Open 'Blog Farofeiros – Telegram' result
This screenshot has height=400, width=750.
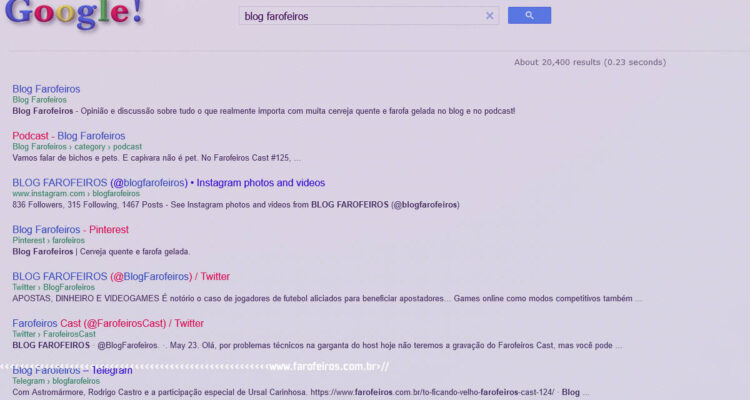click(72, 370)
